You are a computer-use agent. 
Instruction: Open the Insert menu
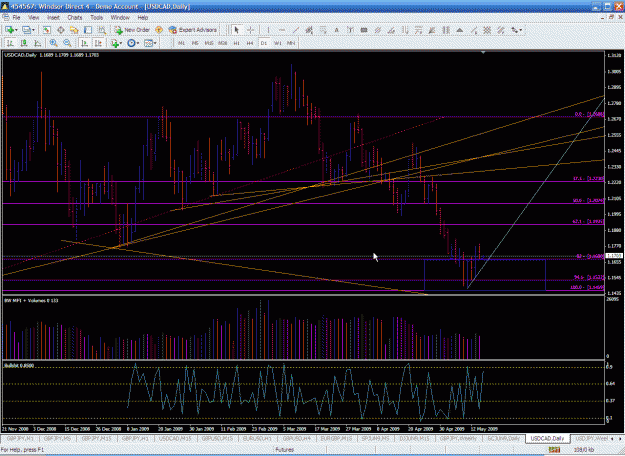[53, 18]
